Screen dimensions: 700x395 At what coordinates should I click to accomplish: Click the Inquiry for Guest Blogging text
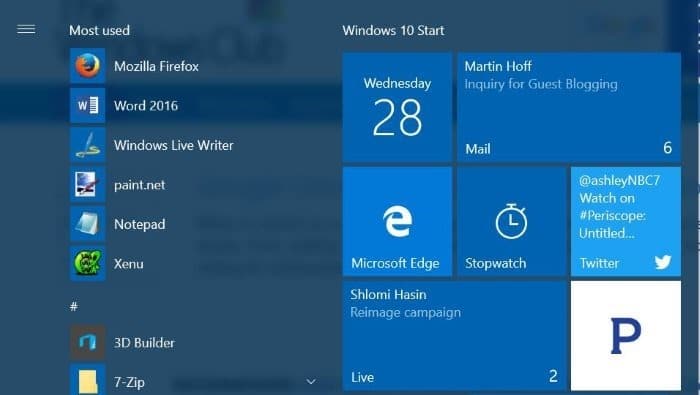541,84
